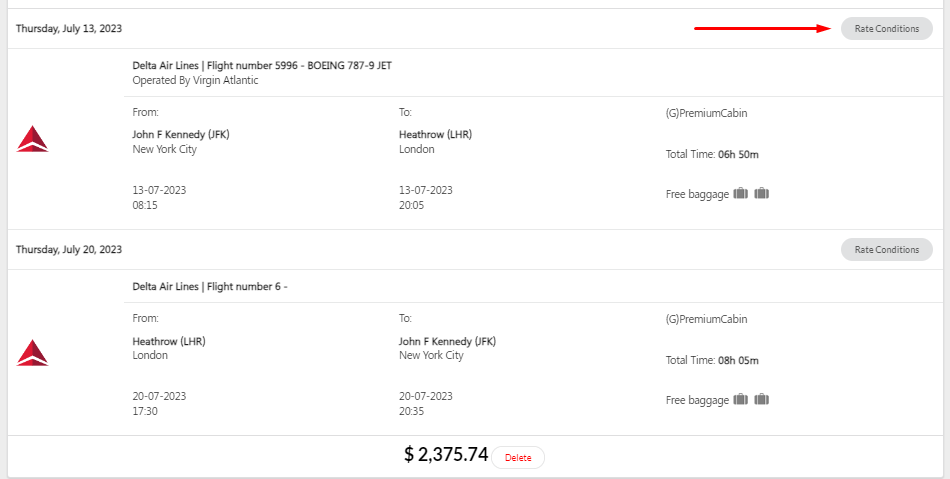The width and height of the screenshot is (950, 479).
Task: Click arrival time 20:05
Action: pos(411,205)
